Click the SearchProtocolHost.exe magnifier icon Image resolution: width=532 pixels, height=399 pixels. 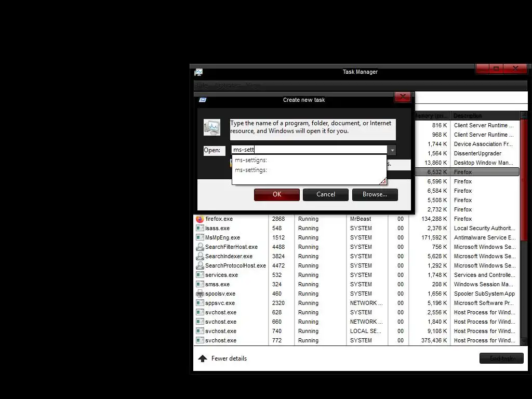click(x=200, y=265)
